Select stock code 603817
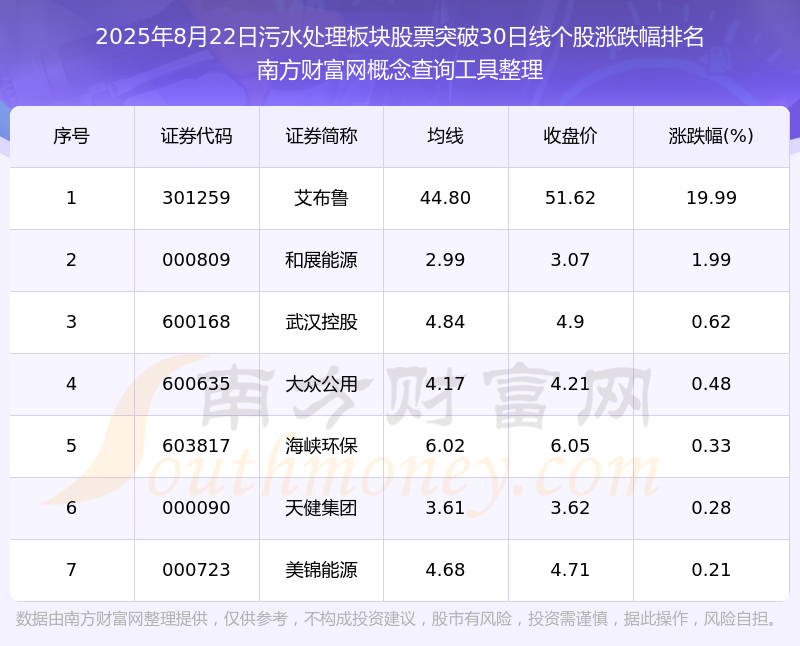This screenshot has height=646, width=800. point(196,446)
